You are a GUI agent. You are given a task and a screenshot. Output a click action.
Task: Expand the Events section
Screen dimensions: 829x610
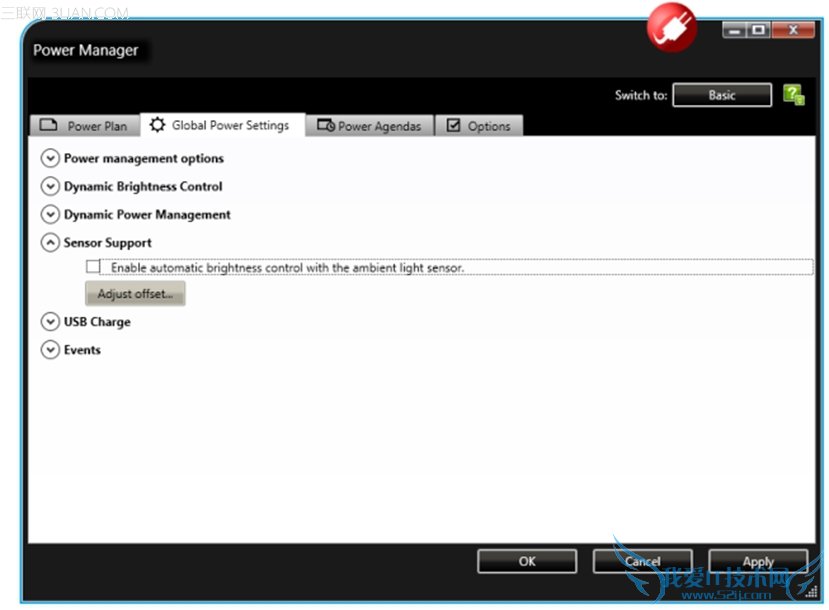pyautogui.click(x=50, y=349)
